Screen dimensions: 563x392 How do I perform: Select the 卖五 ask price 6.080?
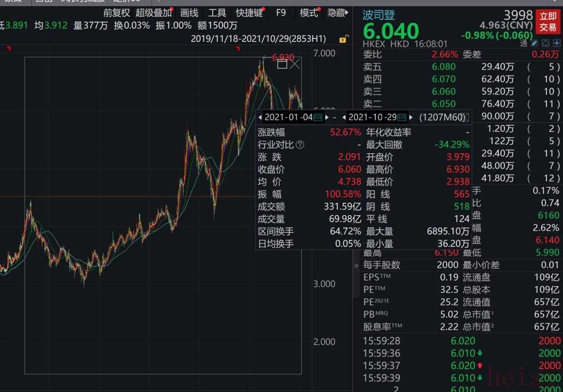coord(444,67)
